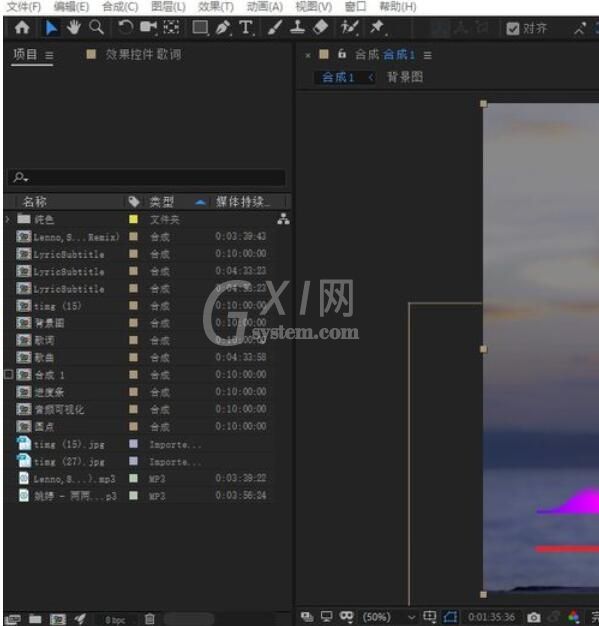Click the 类型 column sort arrow

[x=200, y=202]
